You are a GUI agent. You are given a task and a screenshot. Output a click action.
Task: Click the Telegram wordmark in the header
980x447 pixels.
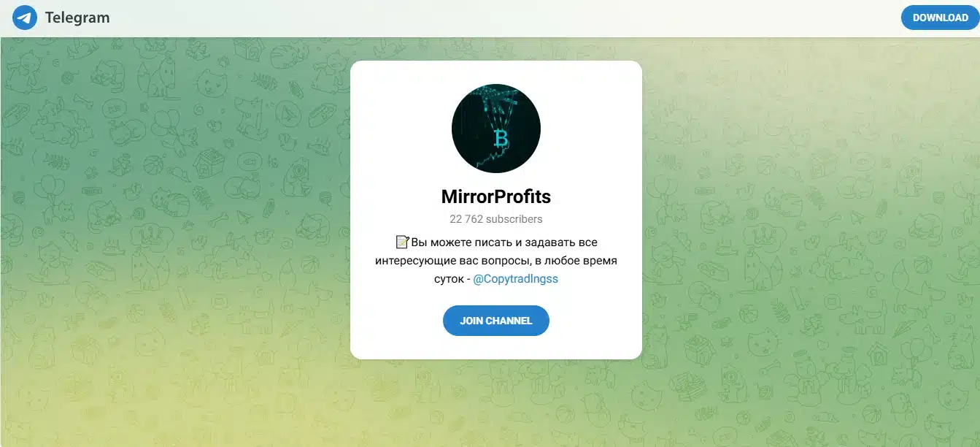tap(77, 18)
